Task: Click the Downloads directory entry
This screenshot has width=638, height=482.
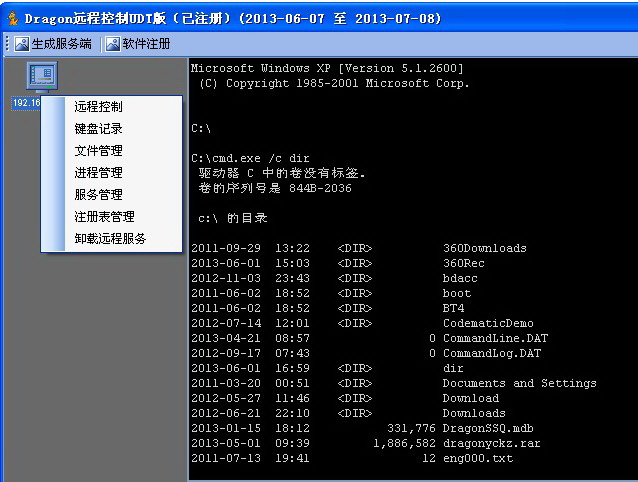Action: (474, 414)
